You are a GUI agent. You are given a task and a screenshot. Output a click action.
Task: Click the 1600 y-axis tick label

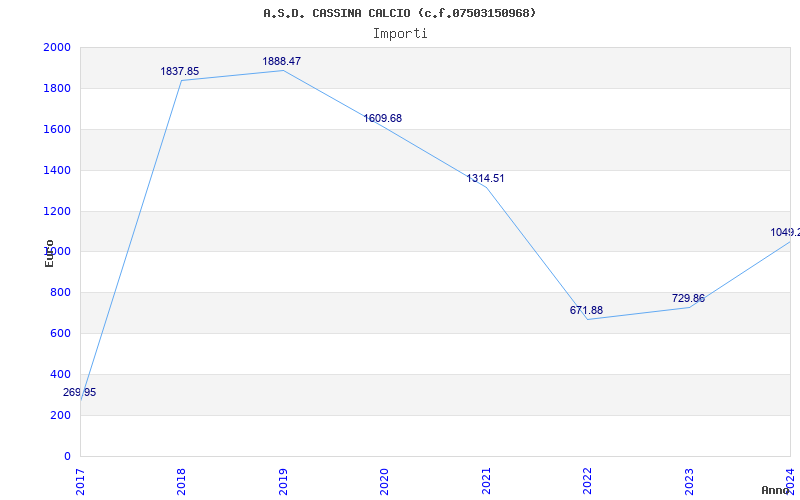[x=57, y=130]
